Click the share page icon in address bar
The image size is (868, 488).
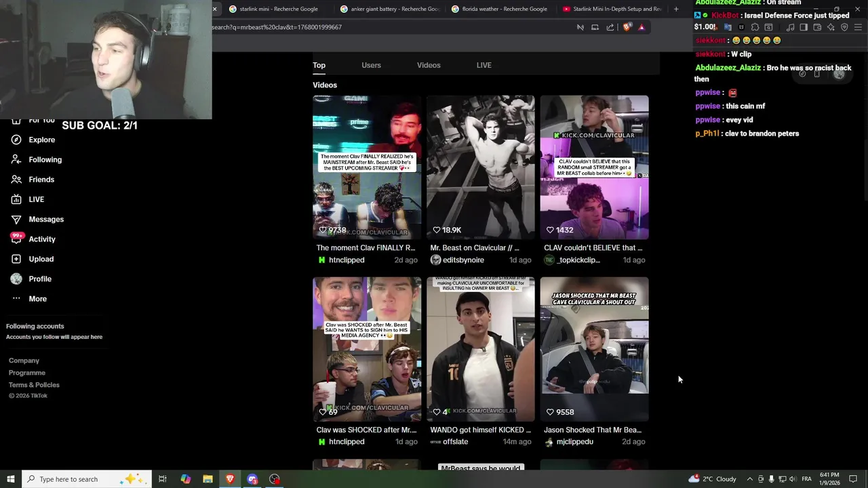610,27
